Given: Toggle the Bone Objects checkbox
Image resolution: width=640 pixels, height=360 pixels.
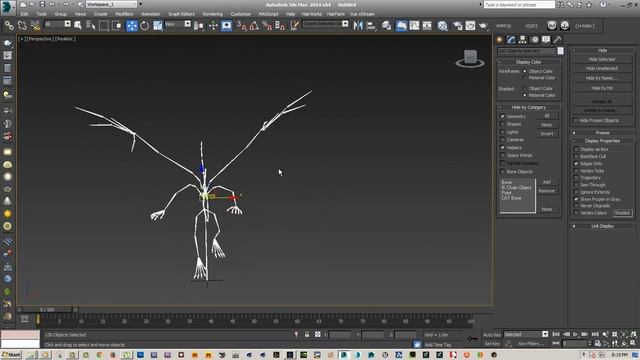Looking at the screenshot, I should [x=503, y=171].
